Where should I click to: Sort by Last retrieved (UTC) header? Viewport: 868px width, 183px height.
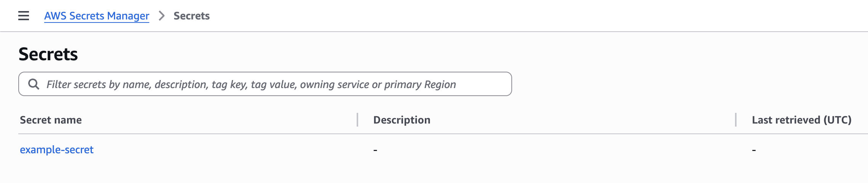pos(801,120)
